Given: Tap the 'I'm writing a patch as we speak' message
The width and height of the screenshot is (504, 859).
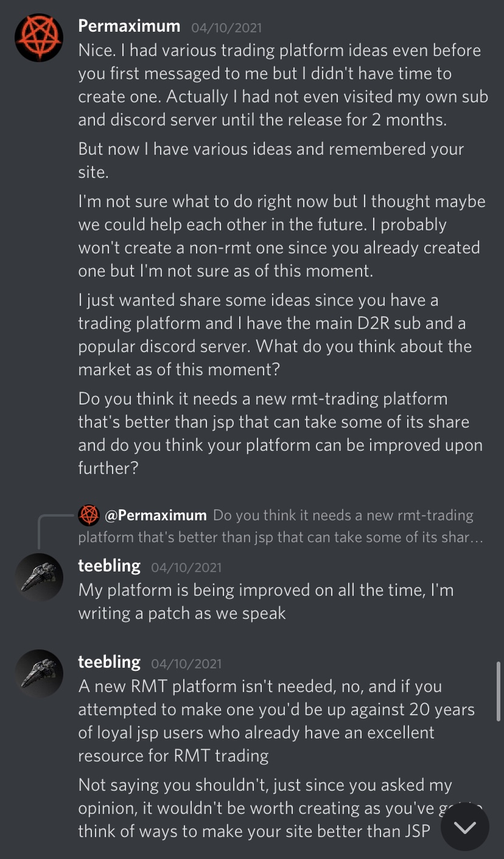Looking at the screenshot, I should 265,601.
